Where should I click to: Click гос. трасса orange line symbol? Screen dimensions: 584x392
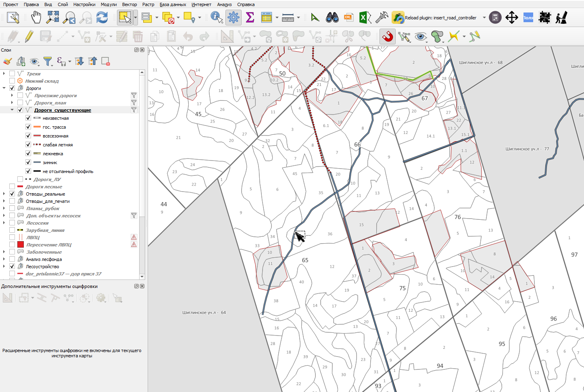coord(37,127)
